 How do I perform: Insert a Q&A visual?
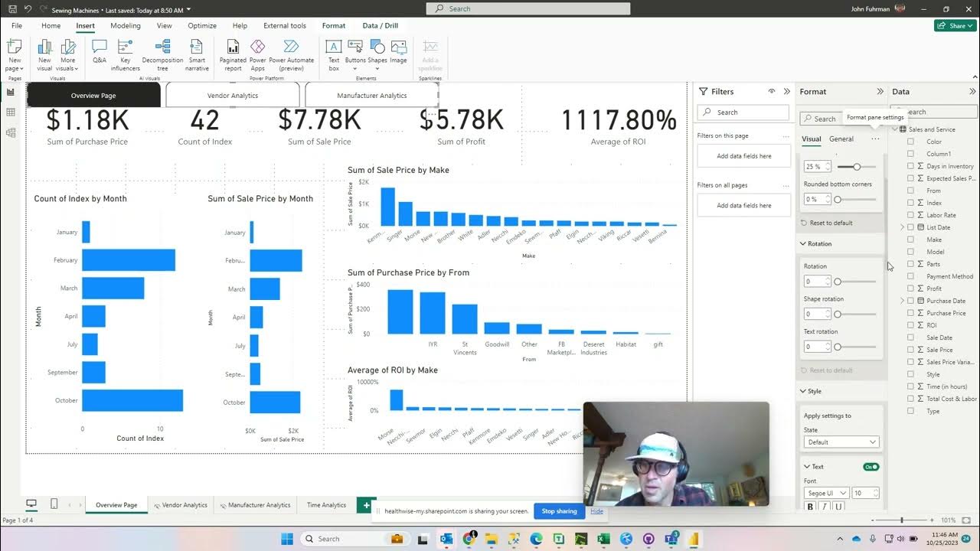[100, 51]
